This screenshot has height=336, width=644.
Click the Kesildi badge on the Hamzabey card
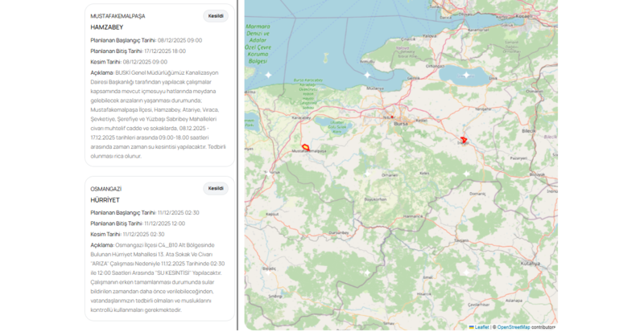(216, 16)
